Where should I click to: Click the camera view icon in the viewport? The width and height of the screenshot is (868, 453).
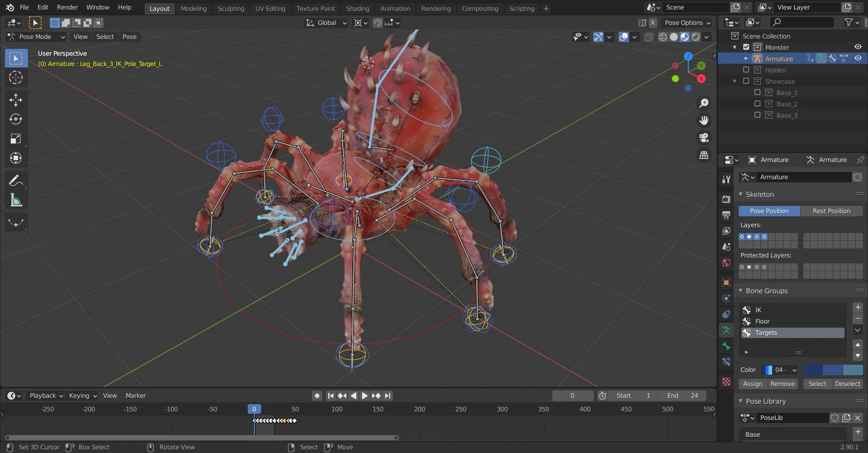pyautogui.click(x=704, y=138)
